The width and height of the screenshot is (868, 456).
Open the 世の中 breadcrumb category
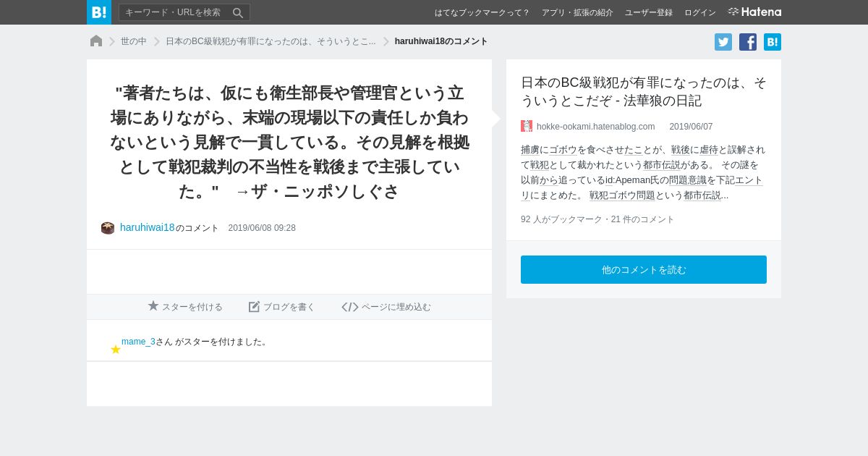134,41
